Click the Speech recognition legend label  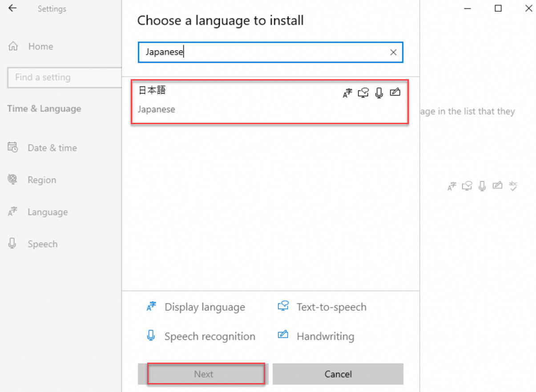210,336
